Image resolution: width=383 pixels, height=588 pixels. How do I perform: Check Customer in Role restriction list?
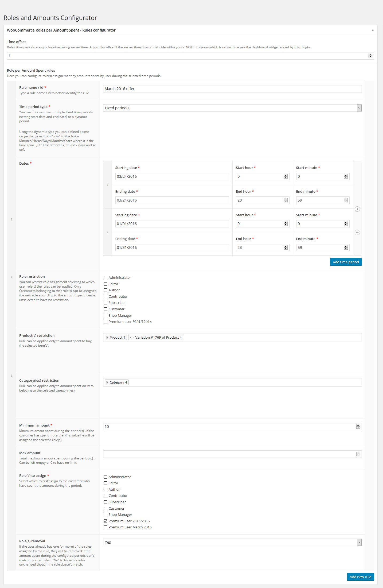(105, 309)
